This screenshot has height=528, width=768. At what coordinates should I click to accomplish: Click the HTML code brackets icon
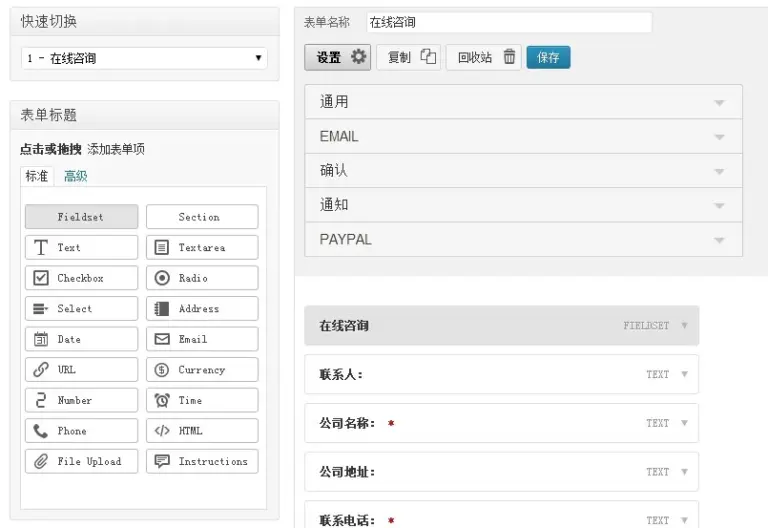tap(162, 431)
